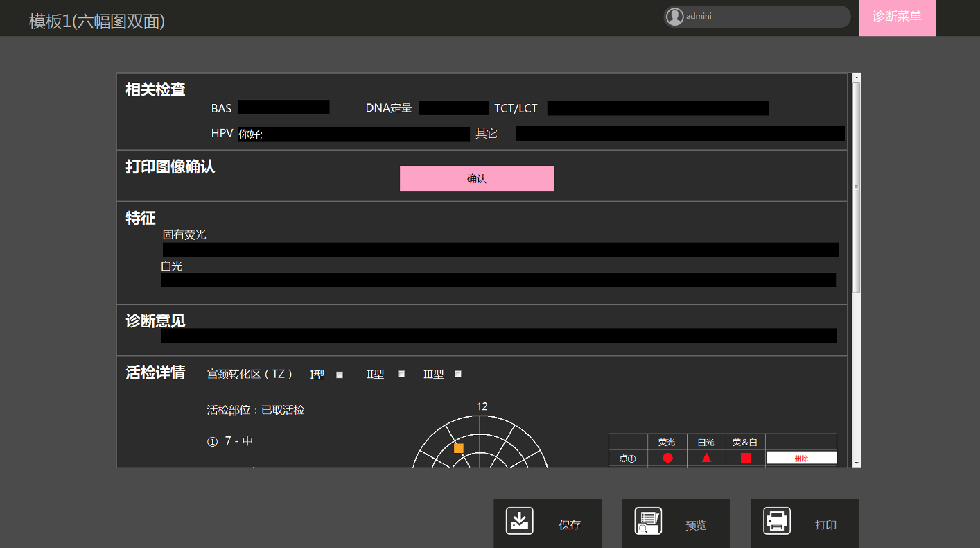Click the 点① row label in the table

628,458
